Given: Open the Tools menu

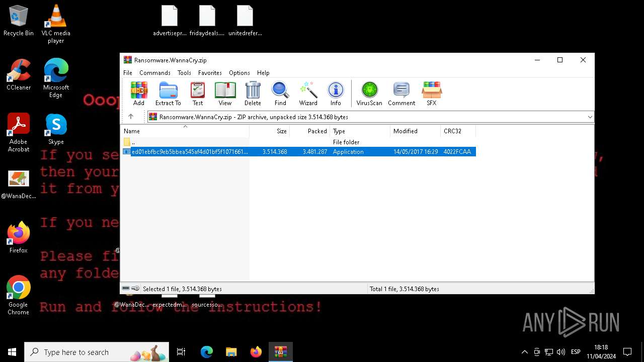Looking at the screenshot, I should point(184,73).
